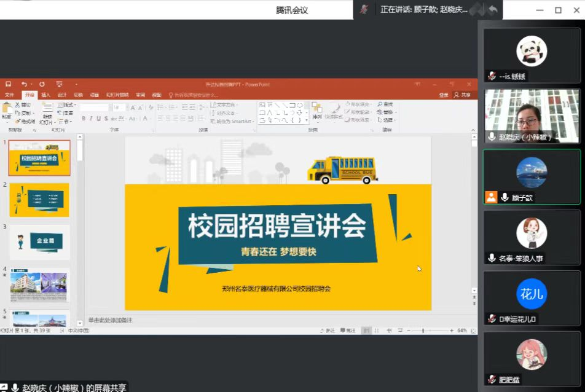Click the Undo arrow in PowerPoint
585x392 pixels.
24,84
